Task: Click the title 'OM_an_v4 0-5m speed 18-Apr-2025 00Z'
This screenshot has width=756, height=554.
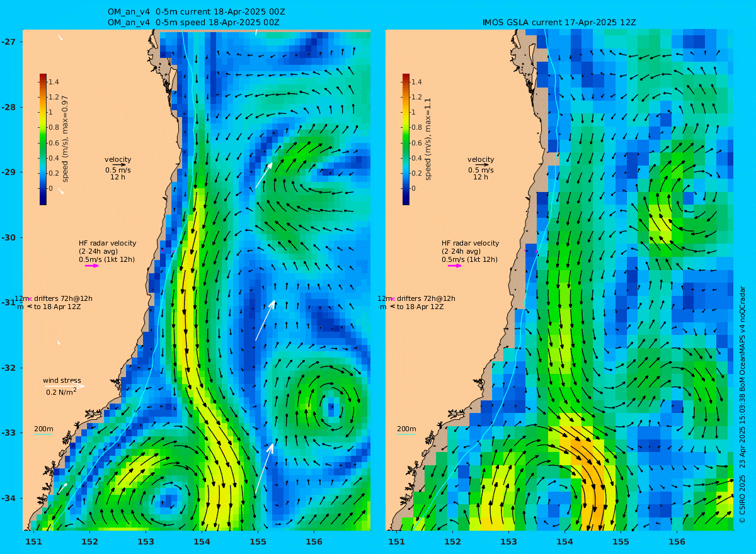Action: pyautogui.click(x=193, y=22)
